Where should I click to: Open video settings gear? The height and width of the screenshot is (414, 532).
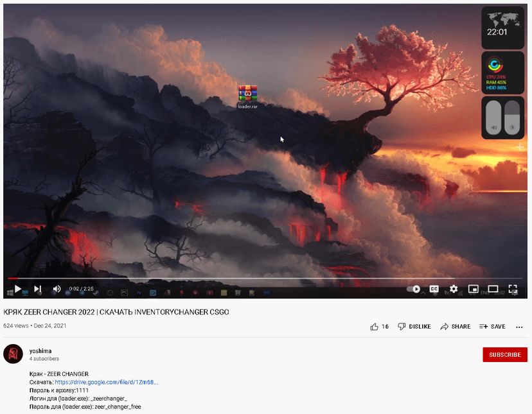[x=454, y=289]
